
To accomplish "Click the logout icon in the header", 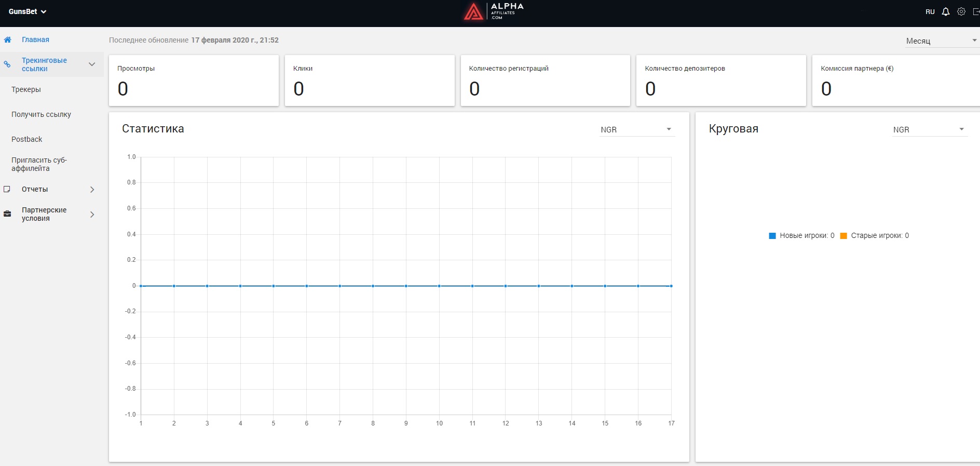I will tap(976, 11).
